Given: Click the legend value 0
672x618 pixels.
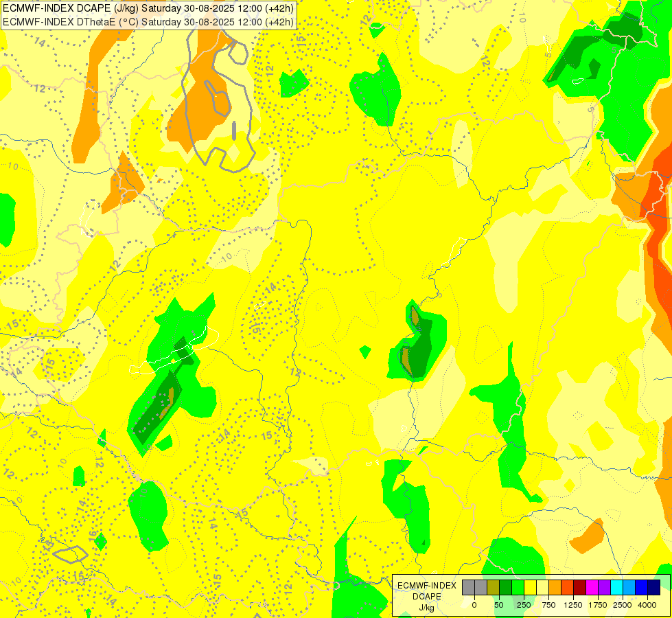Looking at the screenshot, I should point(474,605).
